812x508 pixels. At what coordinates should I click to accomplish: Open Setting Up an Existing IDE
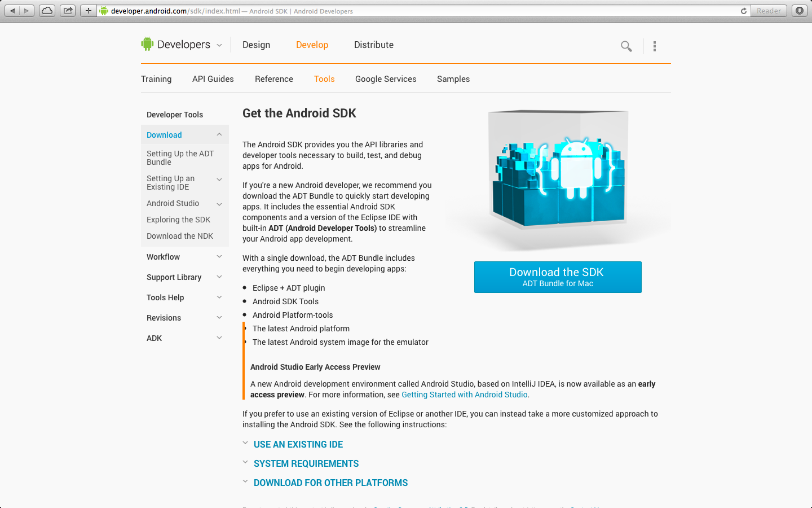(170, 182)
